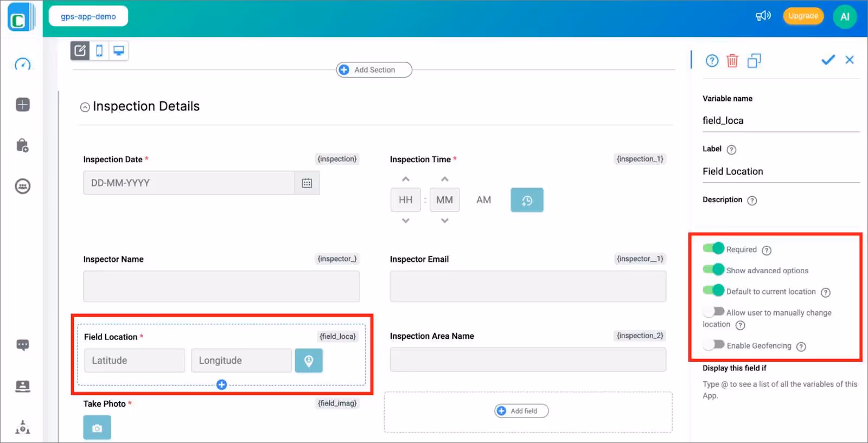Toggle the AM period selector
The height and width of the screenshot is (443, 868).
[484, 200]
